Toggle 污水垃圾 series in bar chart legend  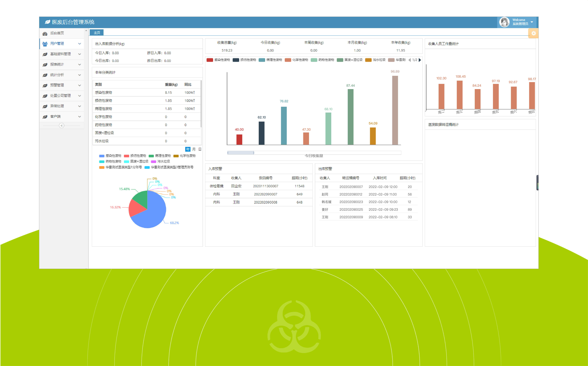click(x=375, y=60)
